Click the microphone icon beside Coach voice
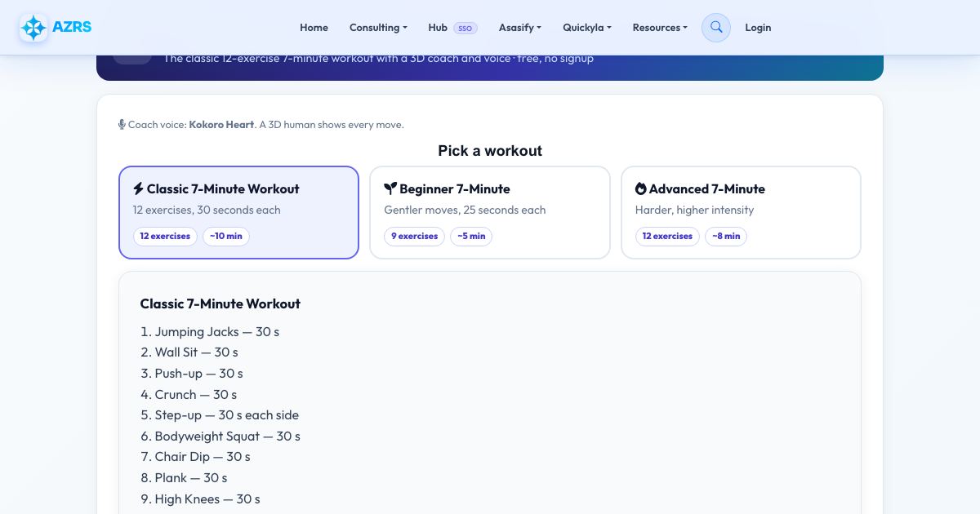980x514 pixels. 122,125
